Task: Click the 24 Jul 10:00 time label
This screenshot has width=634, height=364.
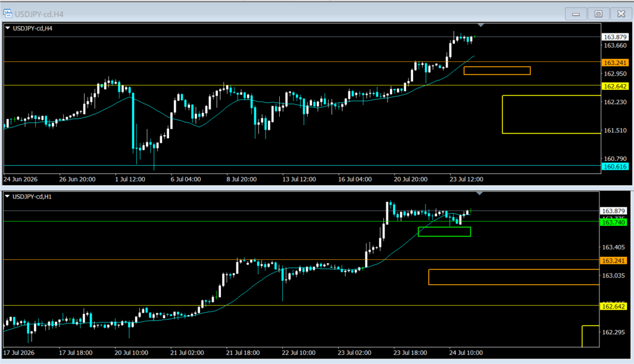Action: pos(466,353)
